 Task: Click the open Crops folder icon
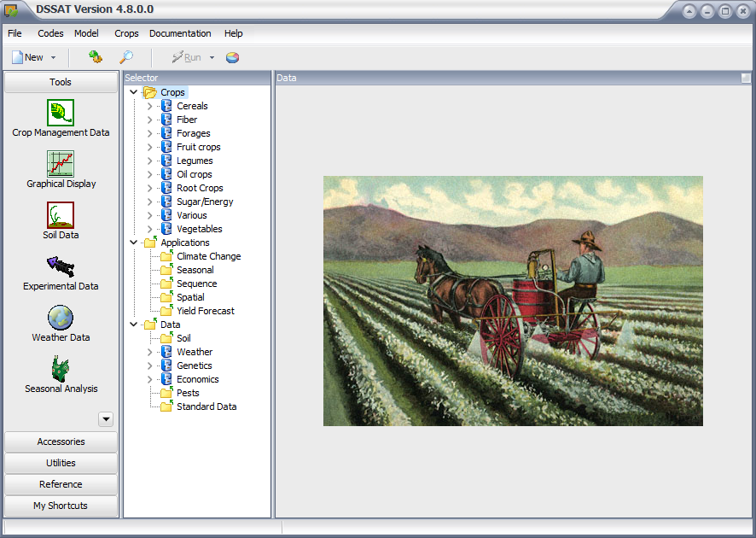(150, 92)
